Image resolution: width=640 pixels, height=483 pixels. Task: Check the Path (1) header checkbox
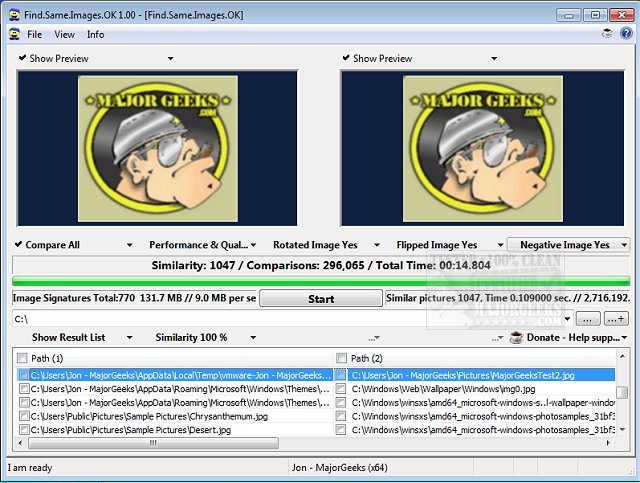(x=22, y=358)
